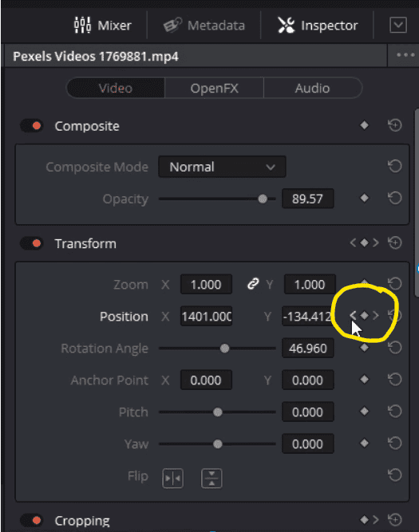Disable the Composite section toggle

click(x=32, y=126)
